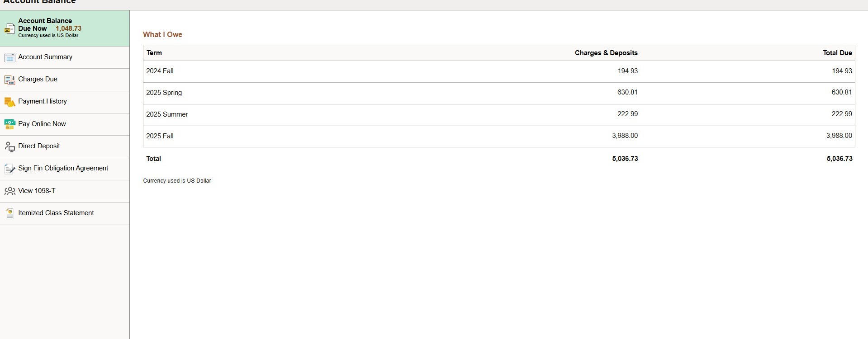Open the Charges Due page
Image resolution: width=868 pixels, height=339 pixels.
point(65,80)
